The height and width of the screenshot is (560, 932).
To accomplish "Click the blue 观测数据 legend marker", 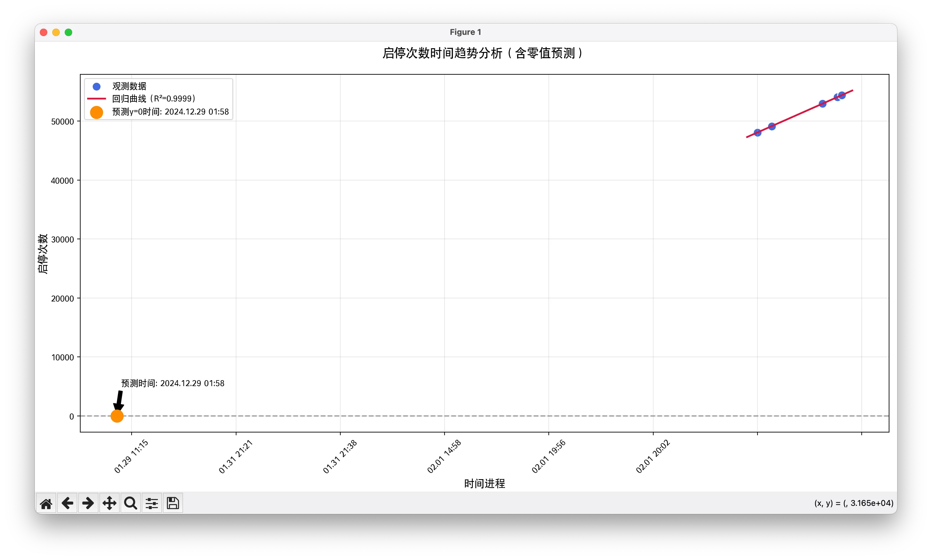I will 97,86.
